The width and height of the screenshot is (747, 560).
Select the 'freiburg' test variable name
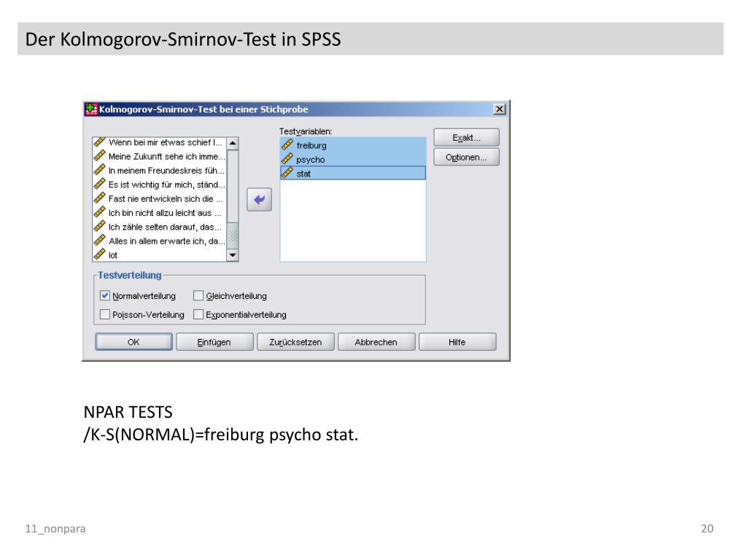pos(311,145)
